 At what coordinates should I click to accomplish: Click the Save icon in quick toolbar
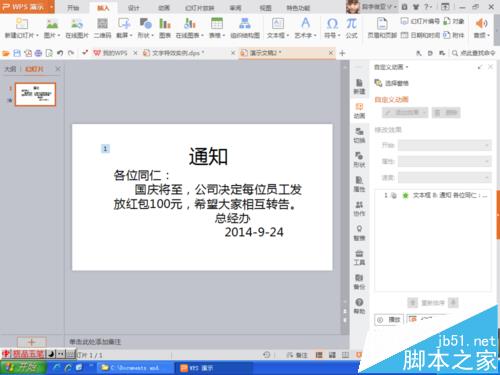point(17,53)
